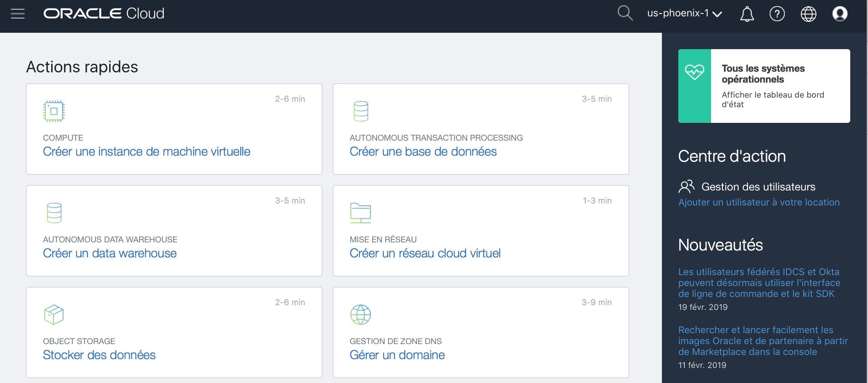This screenshot has height=383, width=868.
Task: Click the ORACLE Cloud logo
Action: (104, 14)
